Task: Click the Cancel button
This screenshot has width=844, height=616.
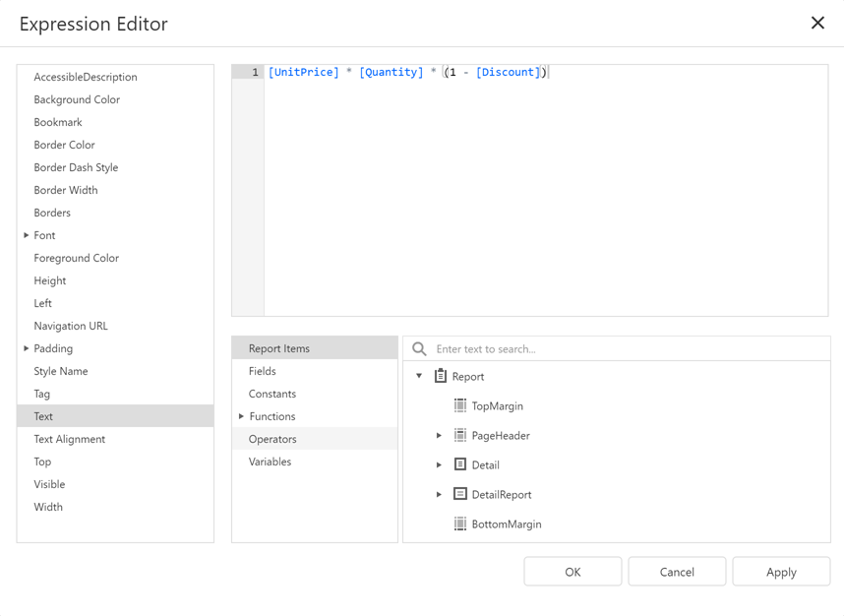Action: pos(677,571)
